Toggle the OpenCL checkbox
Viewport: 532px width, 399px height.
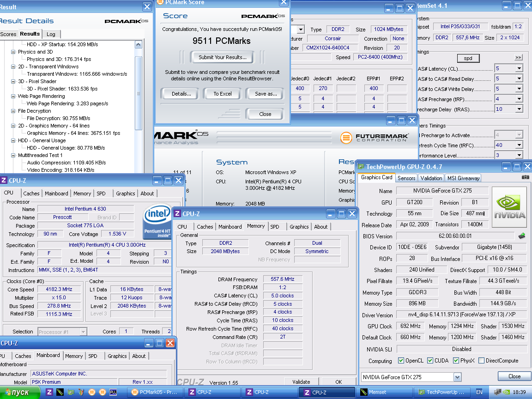[x=401, y=360]
